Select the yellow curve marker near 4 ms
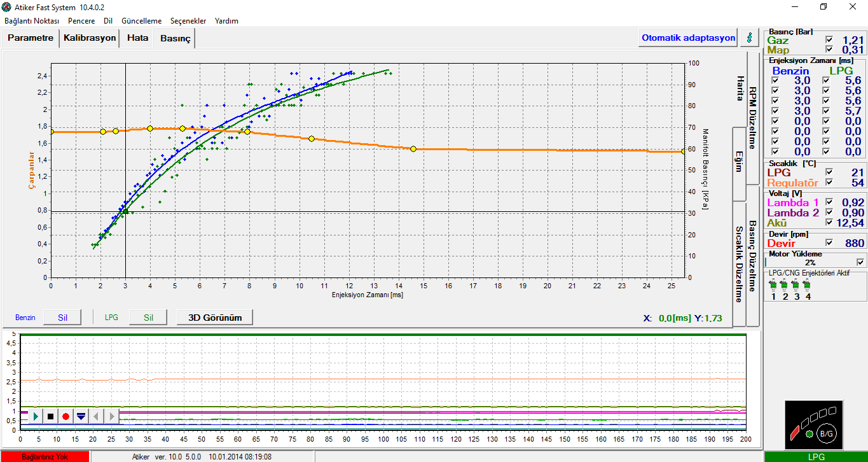This screenshot has width=868, height=462. 150,129
